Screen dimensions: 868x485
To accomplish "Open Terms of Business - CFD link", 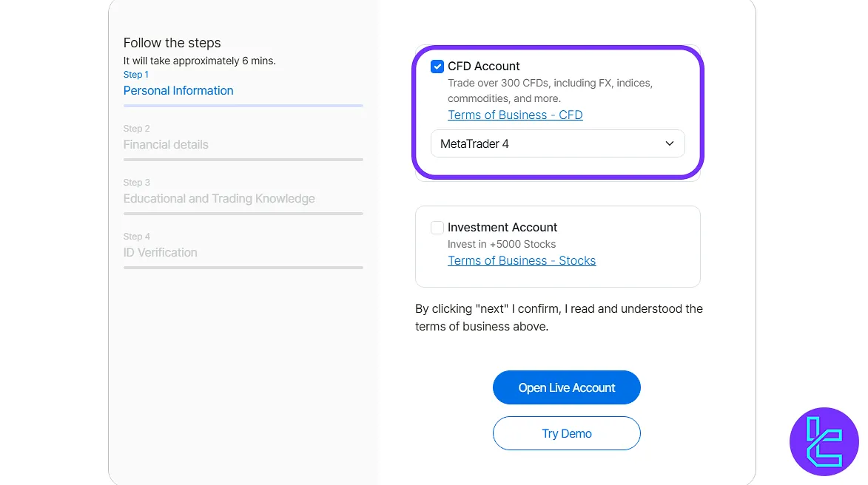I will point(515,115).
